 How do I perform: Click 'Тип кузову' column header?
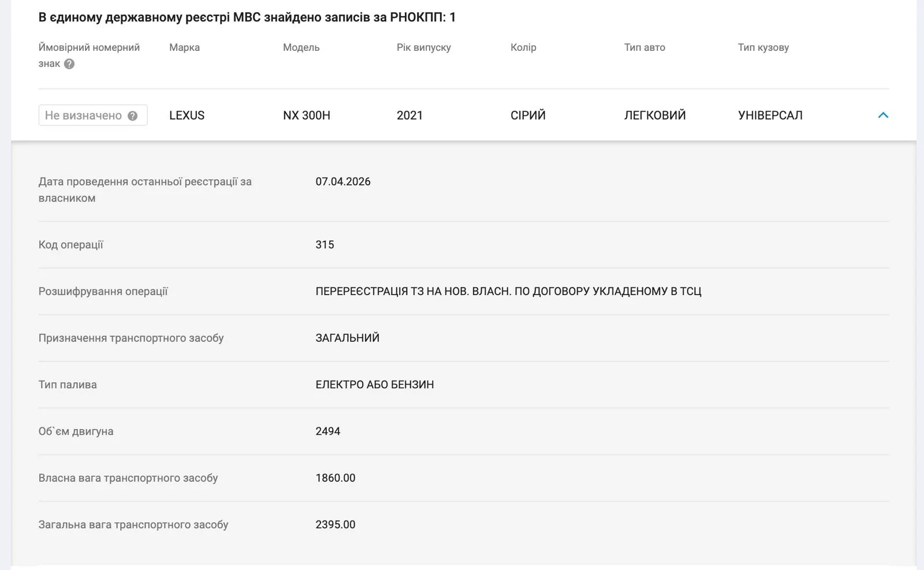click(763, 47)
